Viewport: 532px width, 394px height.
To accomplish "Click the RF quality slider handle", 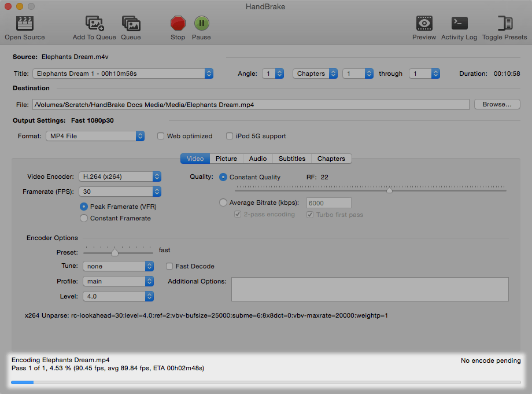I will 389,190.
